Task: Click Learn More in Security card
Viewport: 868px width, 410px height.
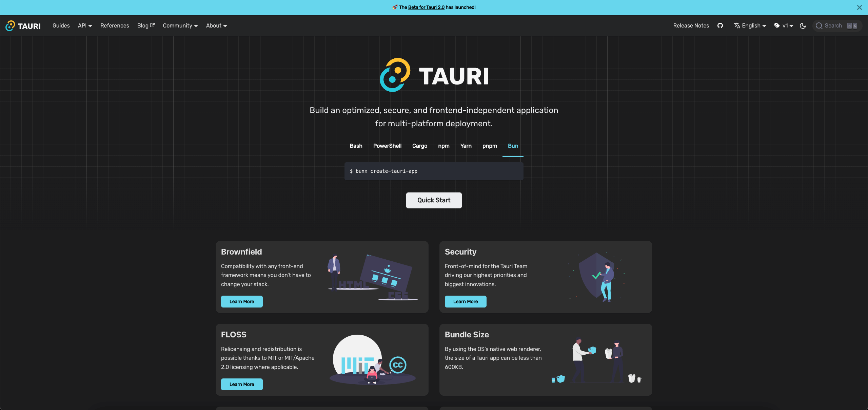Action: pyautogui.click(x=466, y=301)
